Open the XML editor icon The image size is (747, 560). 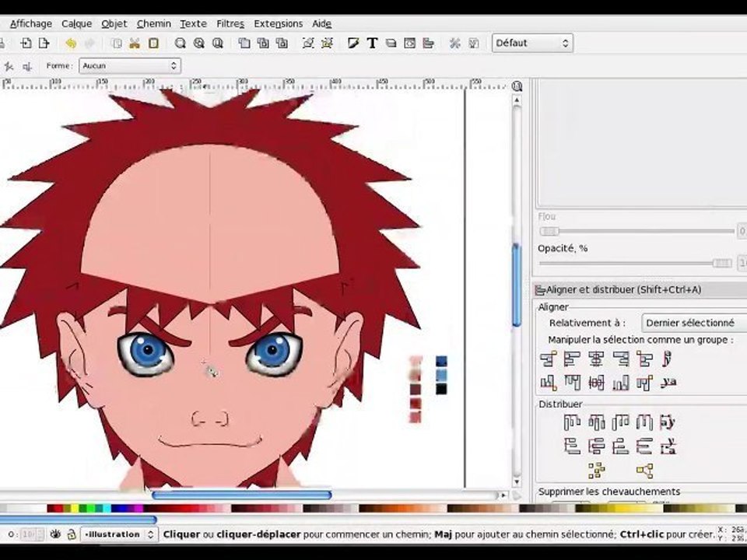point(410,44)
